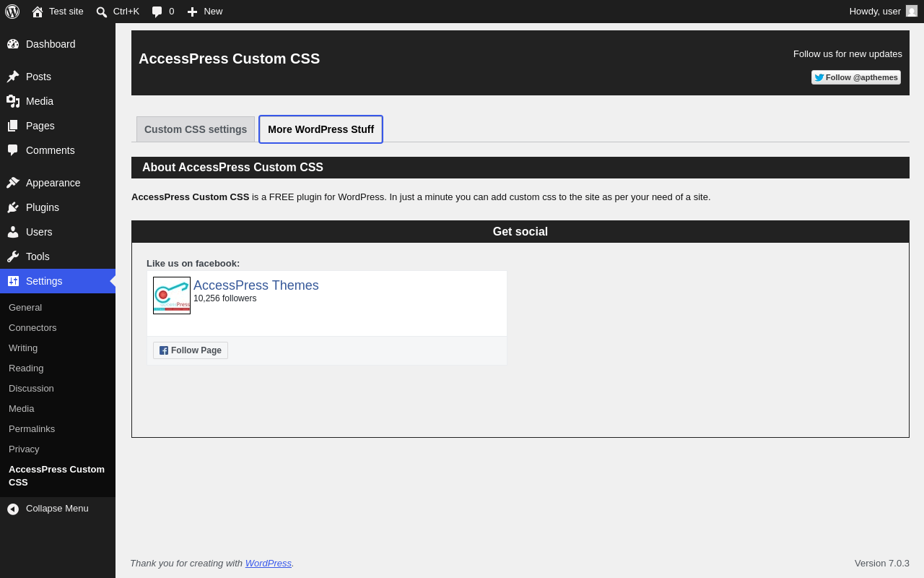Click Follow @apthemes Twitter button
The image size is (924, 578).
pos(856,77)
